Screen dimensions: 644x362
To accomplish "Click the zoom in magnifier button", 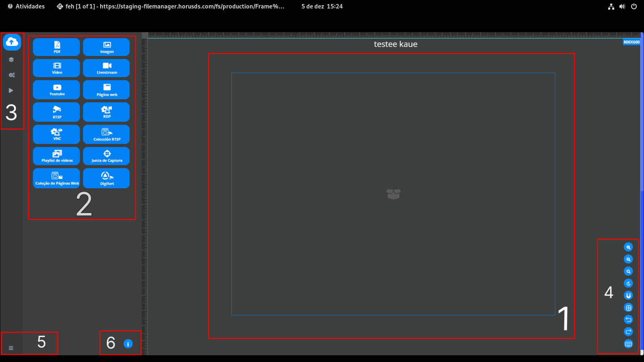I will click(628, 247).
